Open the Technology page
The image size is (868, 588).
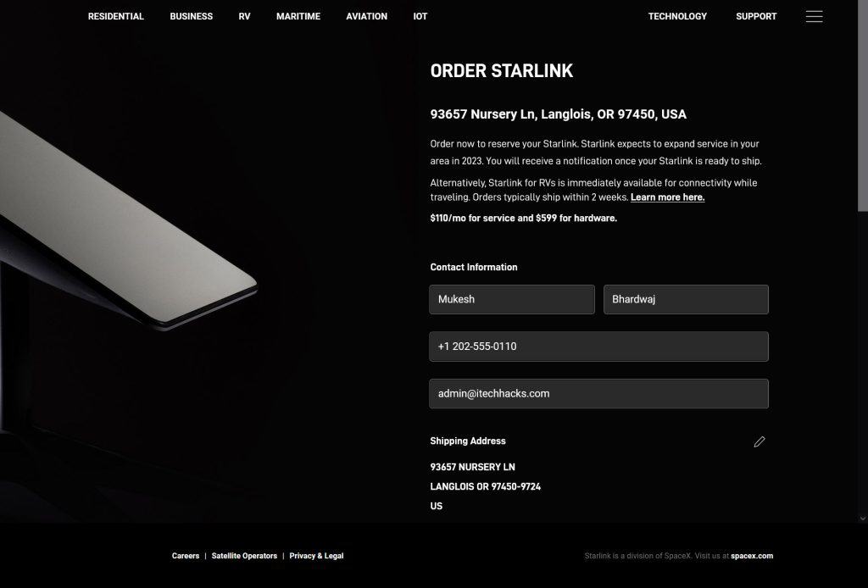pos(677,16)
